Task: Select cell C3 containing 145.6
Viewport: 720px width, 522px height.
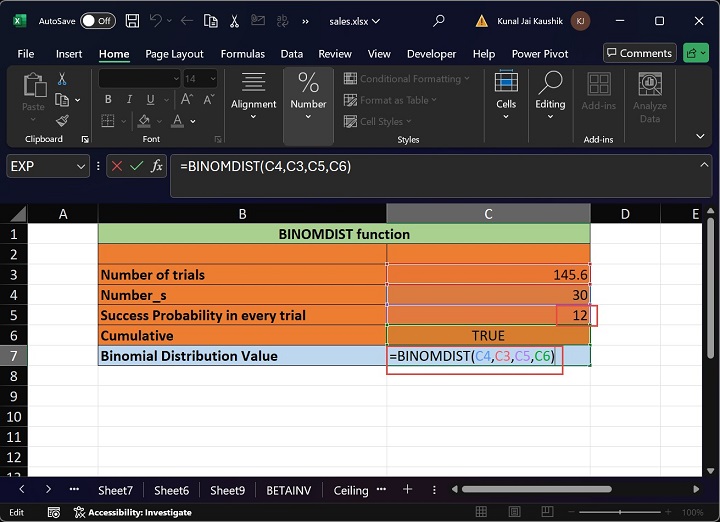Action: (488, 274)
